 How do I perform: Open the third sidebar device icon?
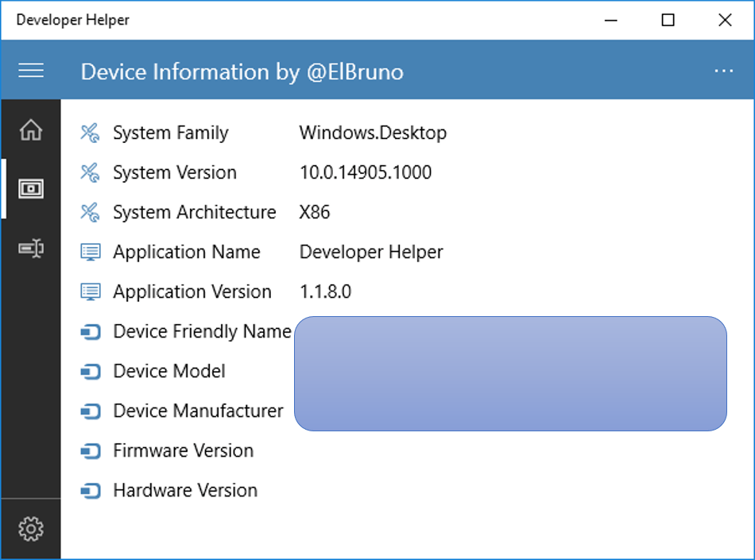31,249
